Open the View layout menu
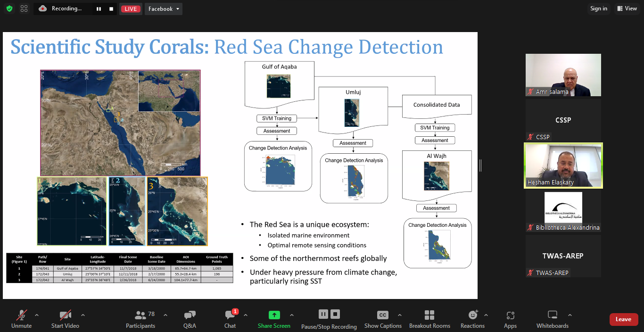 click(627, 8)
